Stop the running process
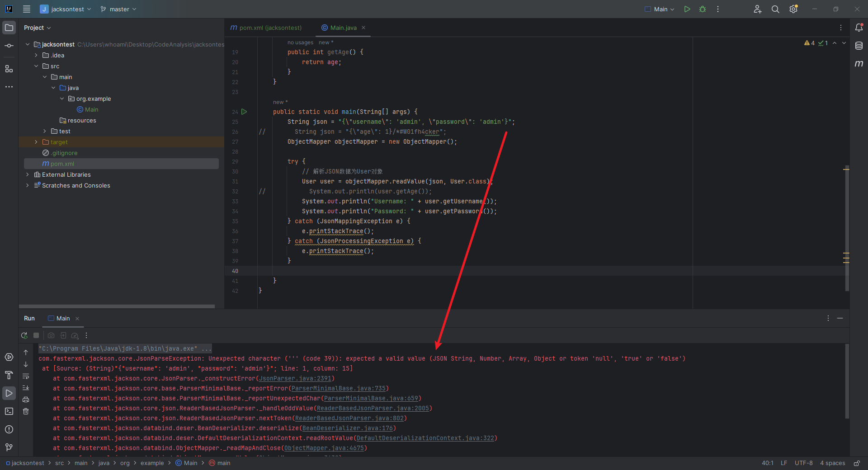 tap(36, 335)
